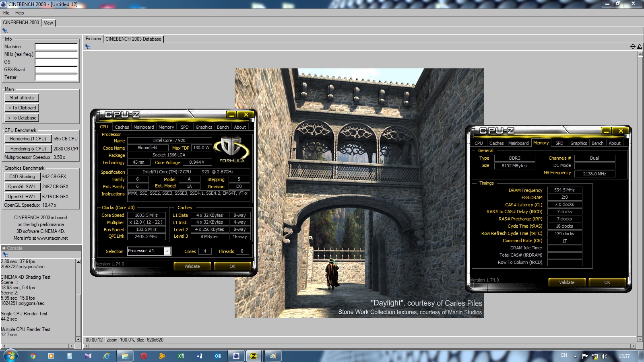Click the Console panel header icon
Image resolution: width=644 pixels, height=362 pixels.
4,248
